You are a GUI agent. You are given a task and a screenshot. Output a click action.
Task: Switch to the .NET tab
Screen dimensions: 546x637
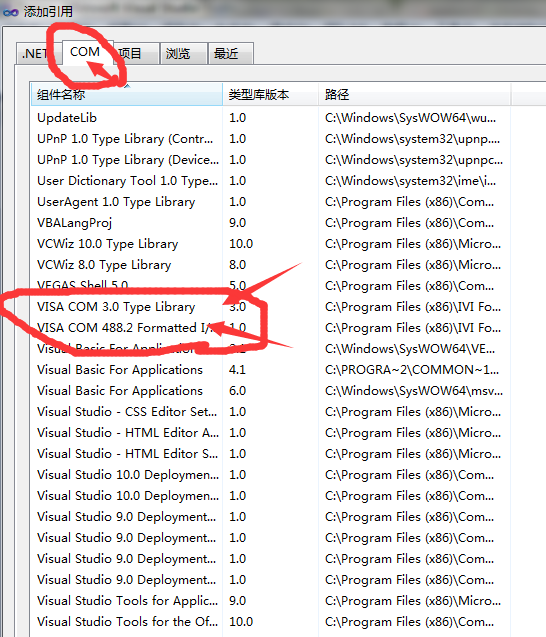pos(35,54)
